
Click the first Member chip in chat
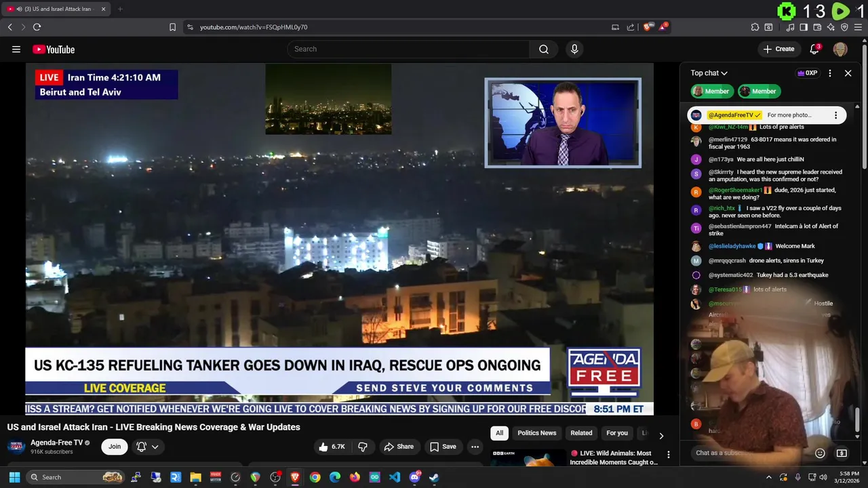[x=711, y=91]
